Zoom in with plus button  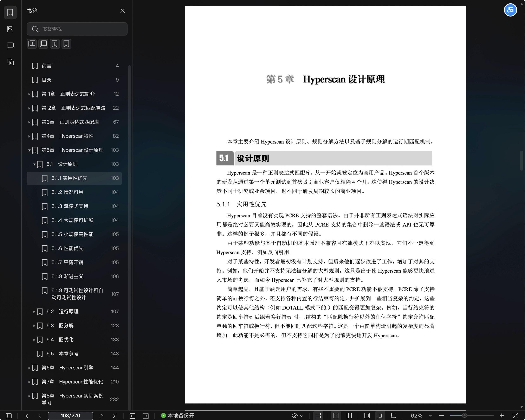tap(502, 416)
